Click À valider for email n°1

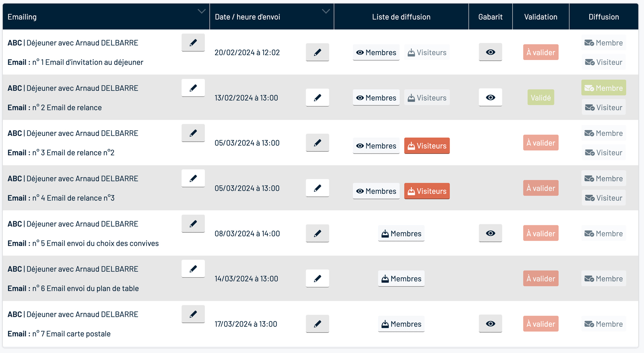[x=541, y=52]
